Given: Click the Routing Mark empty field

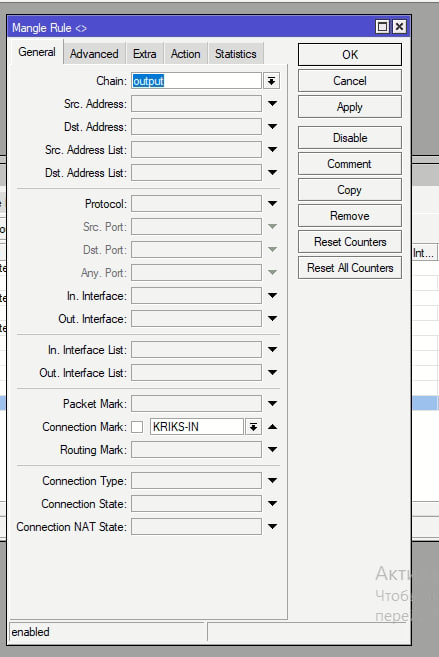Looking at the screenshot, I should point(196,450).
